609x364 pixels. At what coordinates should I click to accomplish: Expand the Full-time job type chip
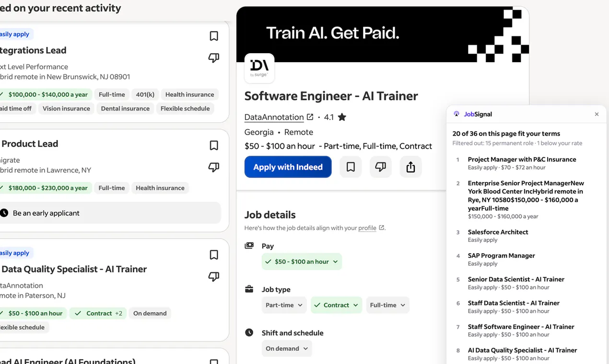coord(387,305)
